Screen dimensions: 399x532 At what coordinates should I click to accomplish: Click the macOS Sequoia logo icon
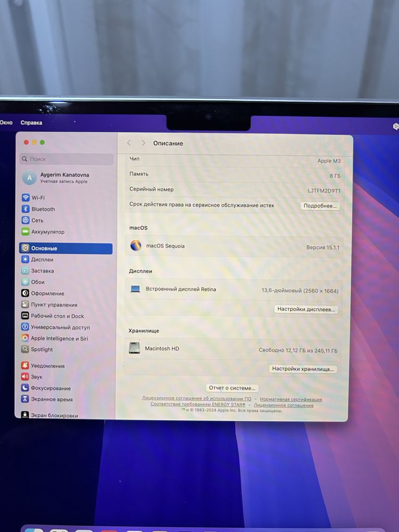[136, 245]
